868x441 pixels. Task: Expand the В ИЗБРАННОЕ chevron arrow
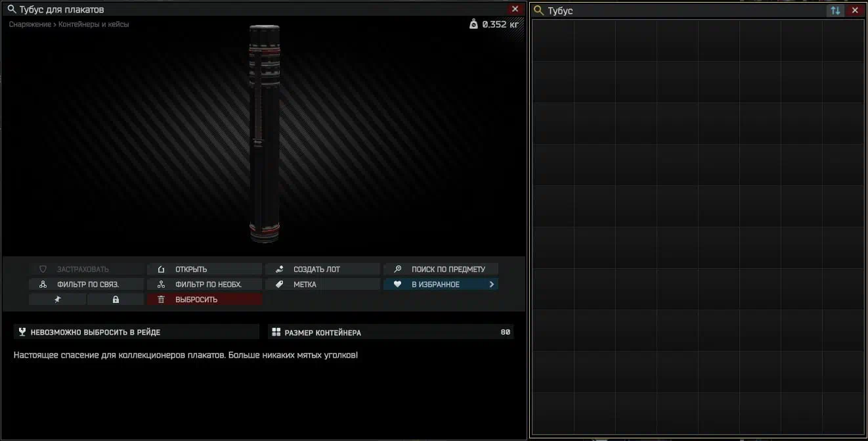492,285
